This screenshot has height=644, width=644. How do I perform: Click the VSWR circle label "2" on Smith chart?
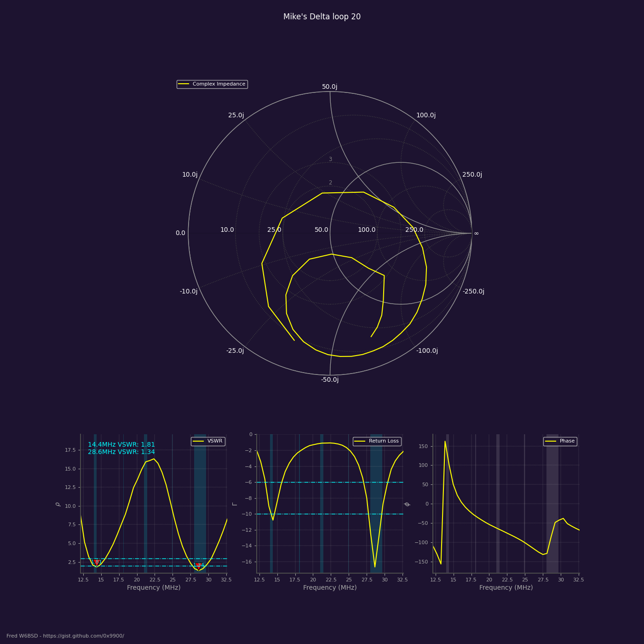tap(330, 183)
